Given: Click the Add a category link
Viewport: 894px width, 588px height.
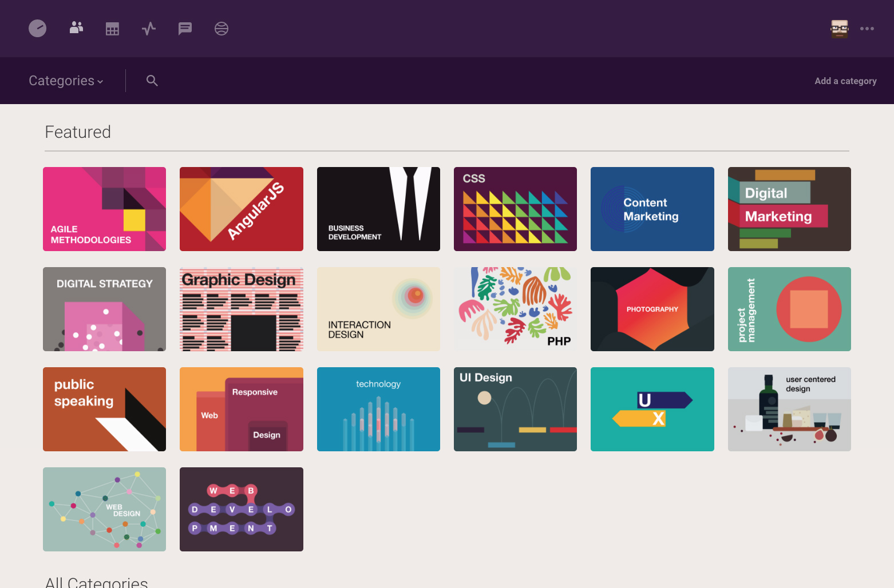Looking at the screenshot, I should (845, 81).
